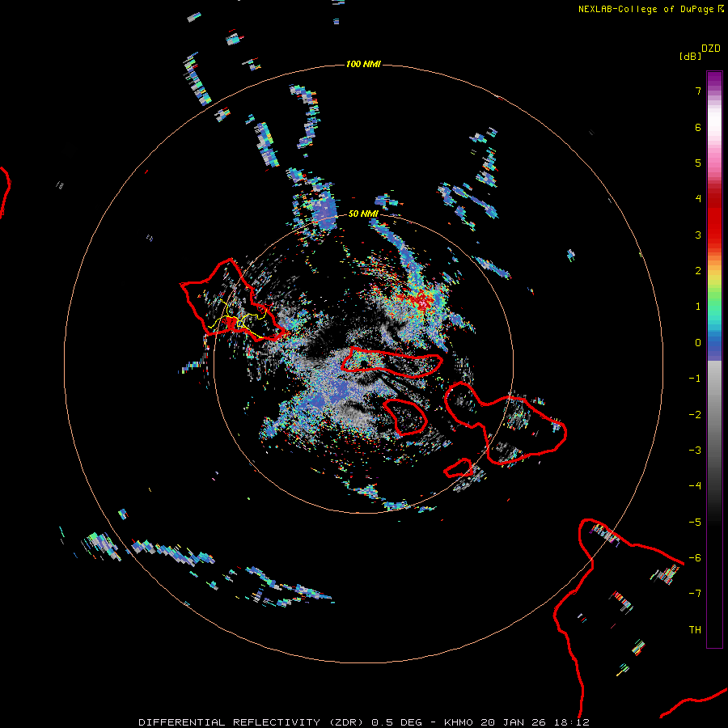Click the -4 value on the color scale
The height and width of the screenshot is (728, 728).
click(695, 486)
